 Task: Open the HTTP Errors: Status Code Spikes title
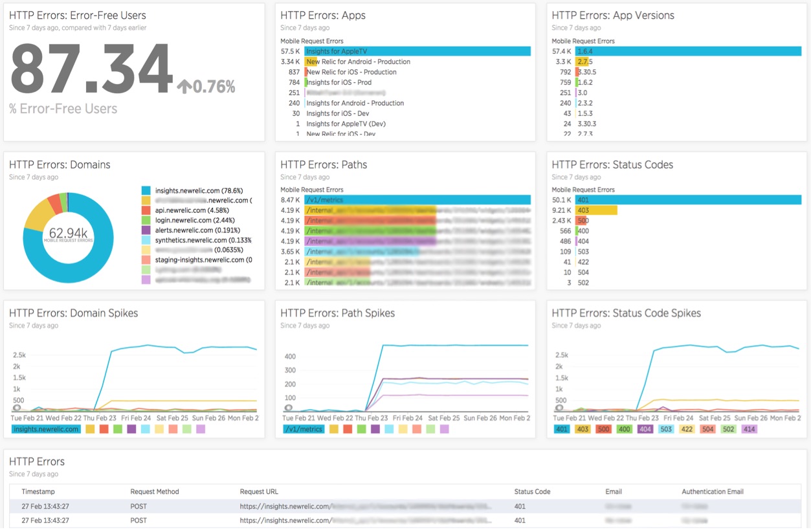pyautogui.click(x=627, y=313)
